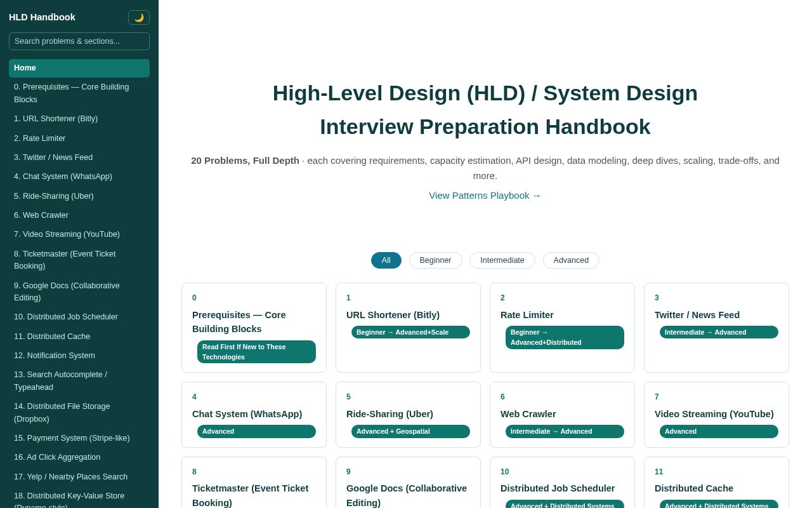Open sidebar item 0. Prerequisites — Core Building Blocks
The width and height of the screenshot is (812, 508).
click(x=79, y=93)
